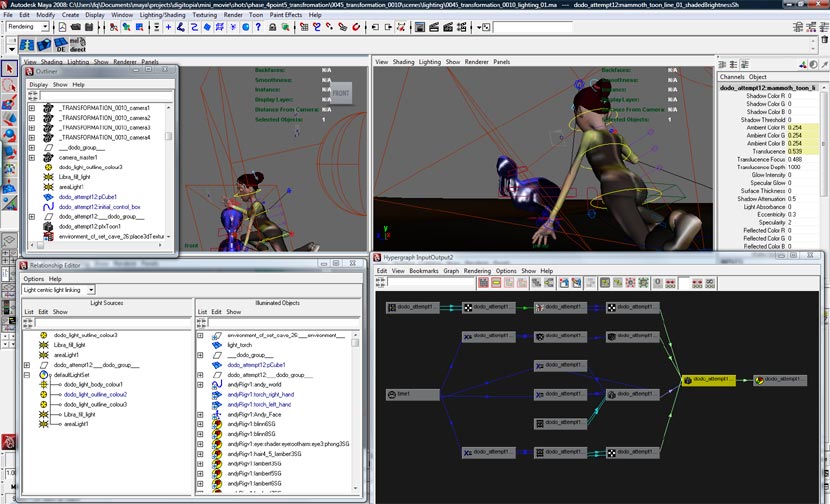Expand andjRigv1:andy_world in Illuminated Objects
This screenshot has width=830, height=504.
click(x=200, y=384)
